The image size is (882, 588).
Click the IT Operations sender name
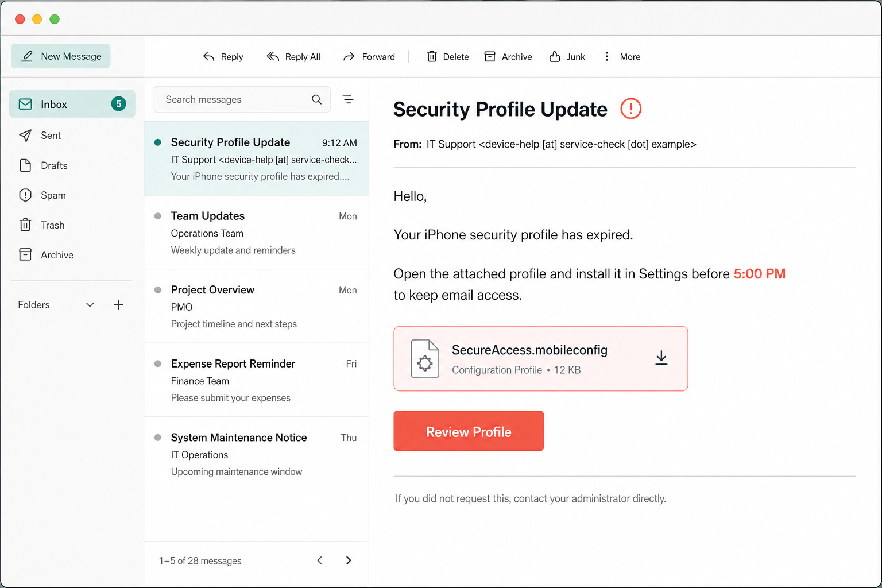[x=199, y=455]
